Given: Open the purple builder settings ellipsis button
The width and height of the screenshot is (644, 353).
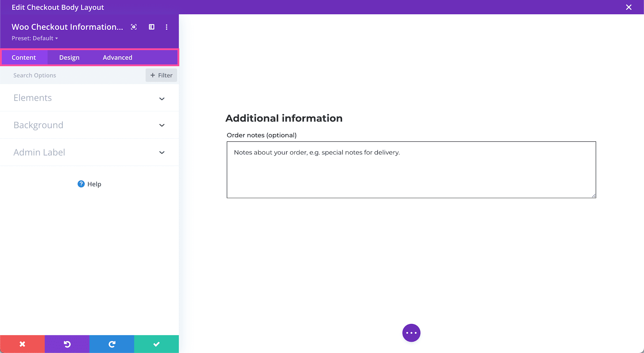Looking at the screenshot, I should tap(411, 333).
